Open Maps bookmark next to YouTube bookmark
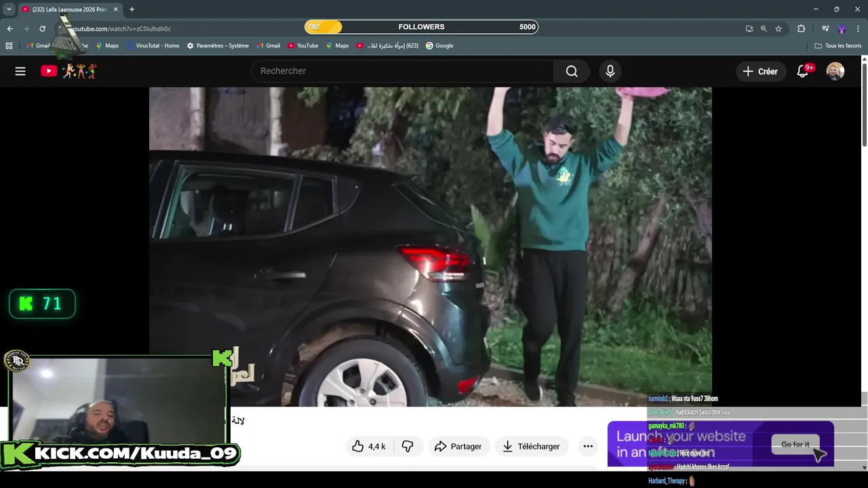 (337, 45)
